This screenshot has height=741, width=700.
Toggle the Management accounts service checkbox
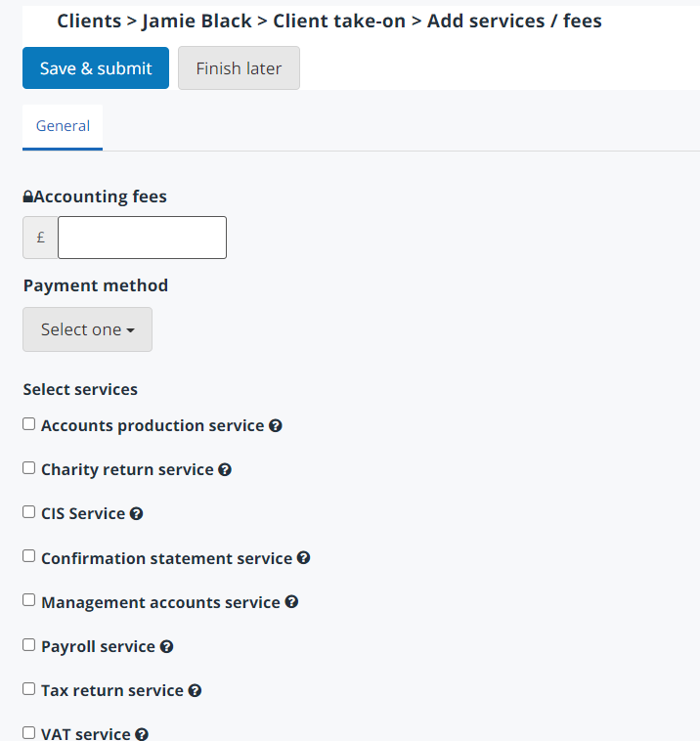(29, 600)
